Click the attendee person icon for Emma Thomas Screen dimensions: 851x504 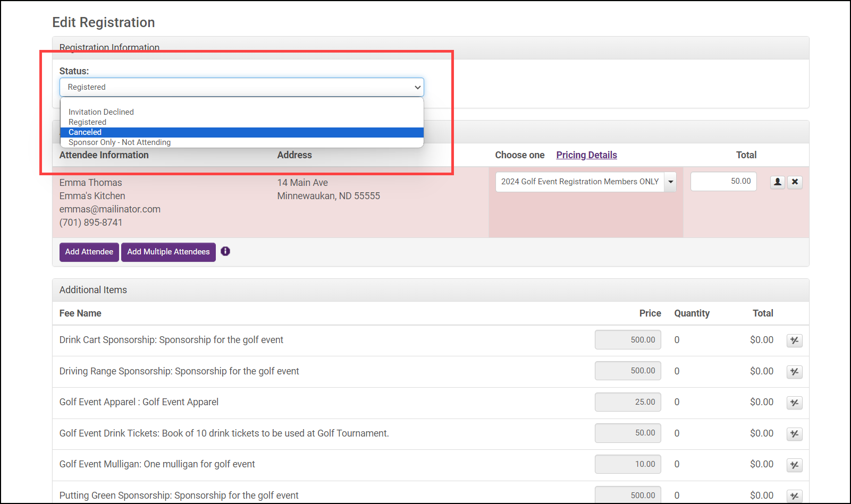tap(778, 182)
